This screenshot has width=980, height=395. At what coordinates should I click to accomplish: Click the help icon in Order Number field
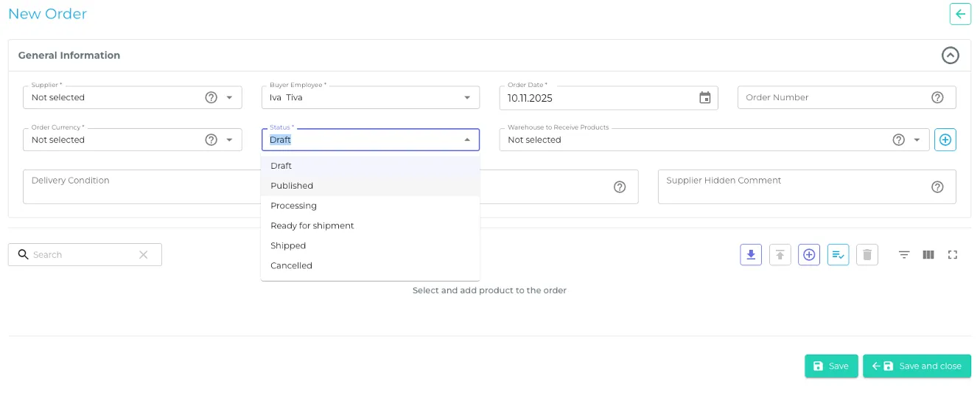tap(937, 97)
